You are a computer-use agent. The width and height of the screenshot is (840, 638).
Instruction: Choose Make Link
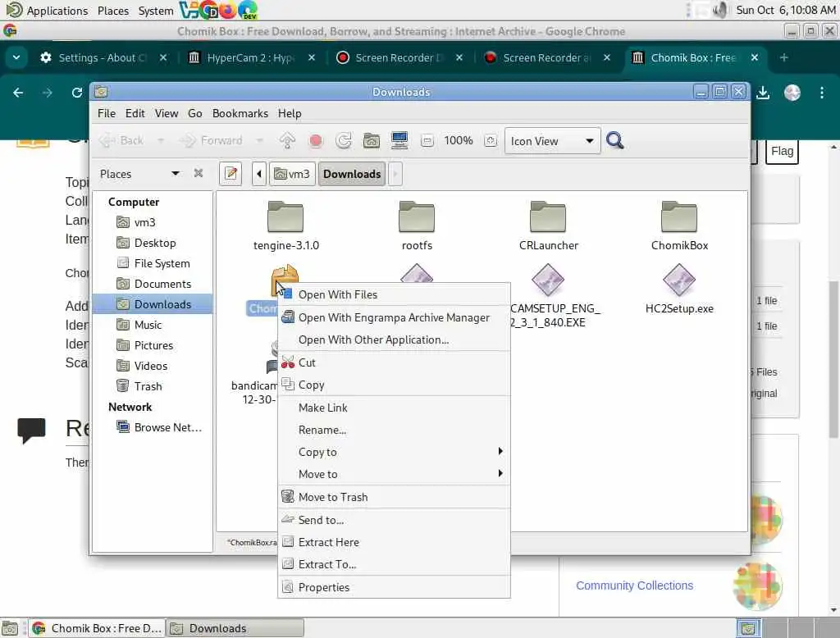pyautogui.click(x=395, y=408)
